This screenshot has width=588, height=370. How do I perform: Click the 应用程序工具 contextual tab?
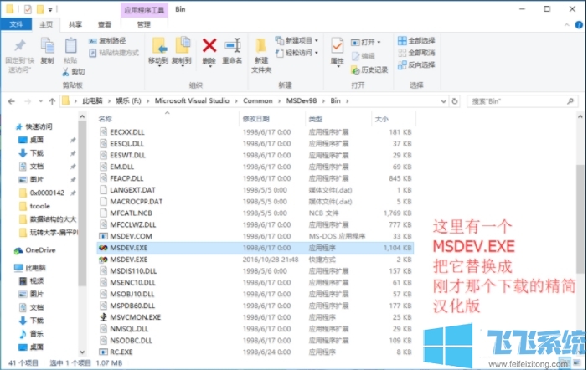click(x=144, y=10)
